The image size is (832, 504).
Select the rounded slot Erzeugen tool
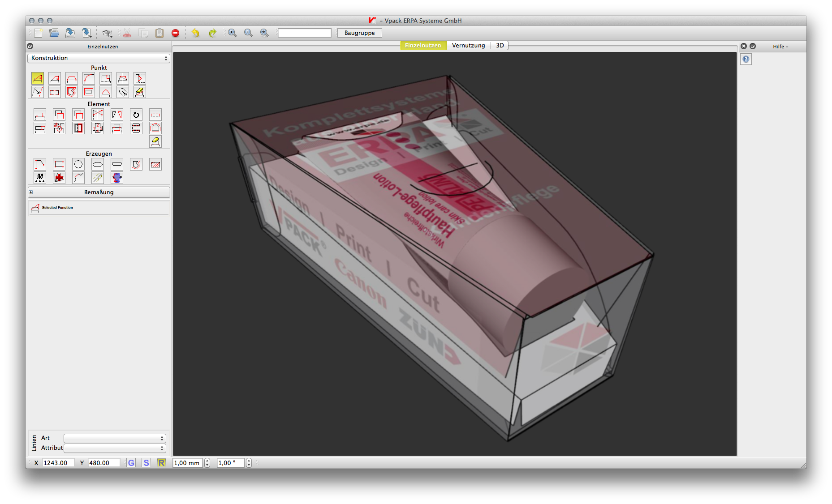tap(117, 164)
